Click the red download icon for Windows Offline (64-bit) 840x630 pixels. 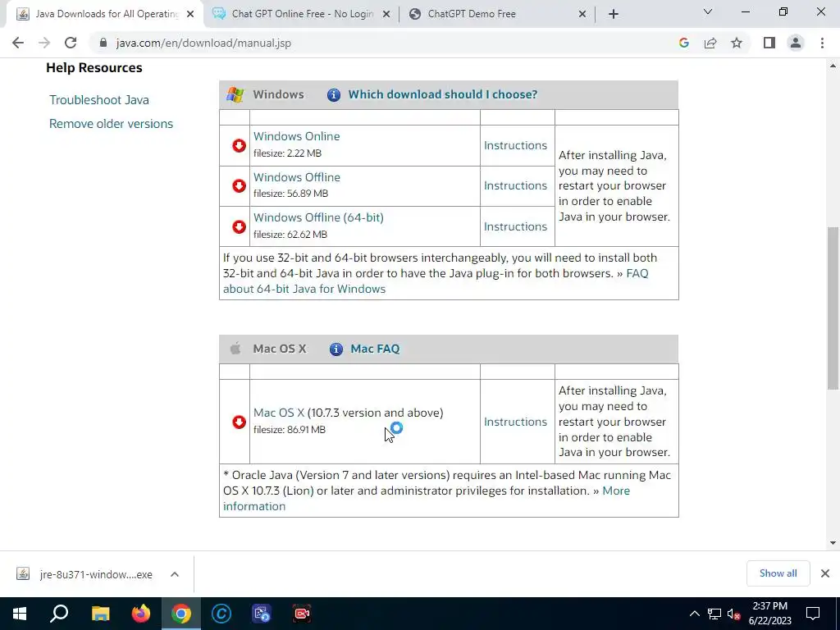[x=239, y=226]
